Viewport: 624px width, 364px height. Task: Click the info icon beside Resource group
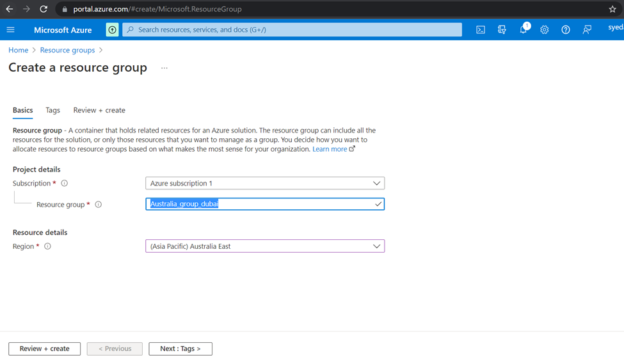(x=98, y=205)
